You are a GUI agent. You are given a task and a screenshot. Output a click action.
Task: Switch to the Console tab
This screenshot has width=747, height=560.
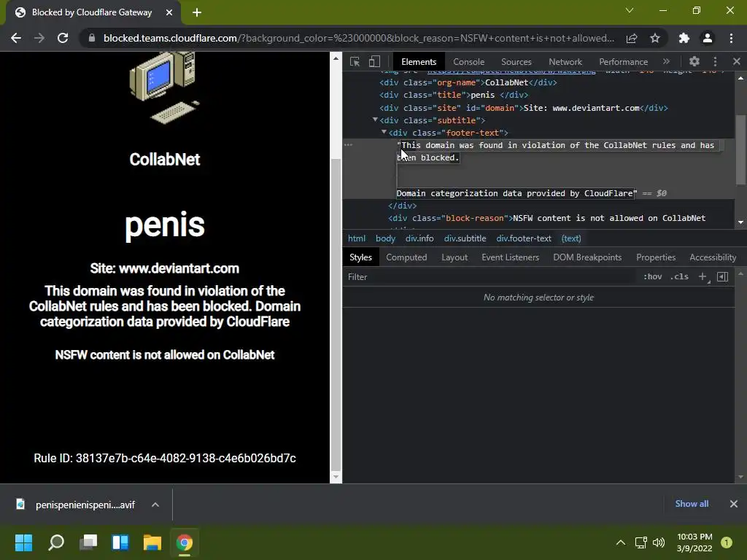pyautogui.click(x=468, y=62)
